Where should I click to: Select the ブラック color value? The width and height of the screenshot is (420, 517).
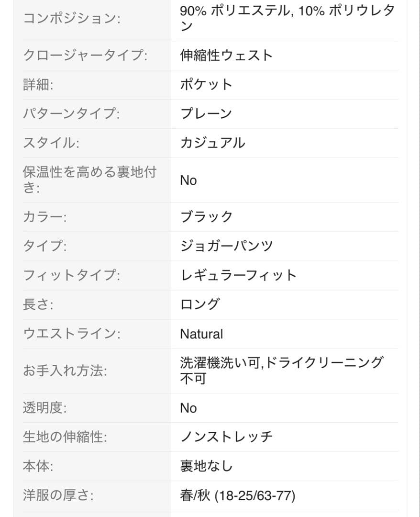206,217
